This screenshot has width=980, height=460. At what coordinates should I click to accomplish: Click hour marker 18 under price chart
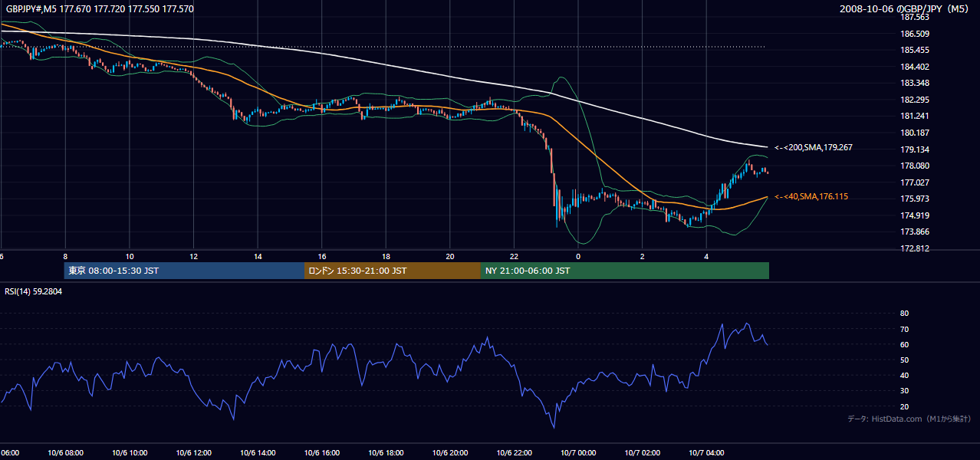click(386, 256)
